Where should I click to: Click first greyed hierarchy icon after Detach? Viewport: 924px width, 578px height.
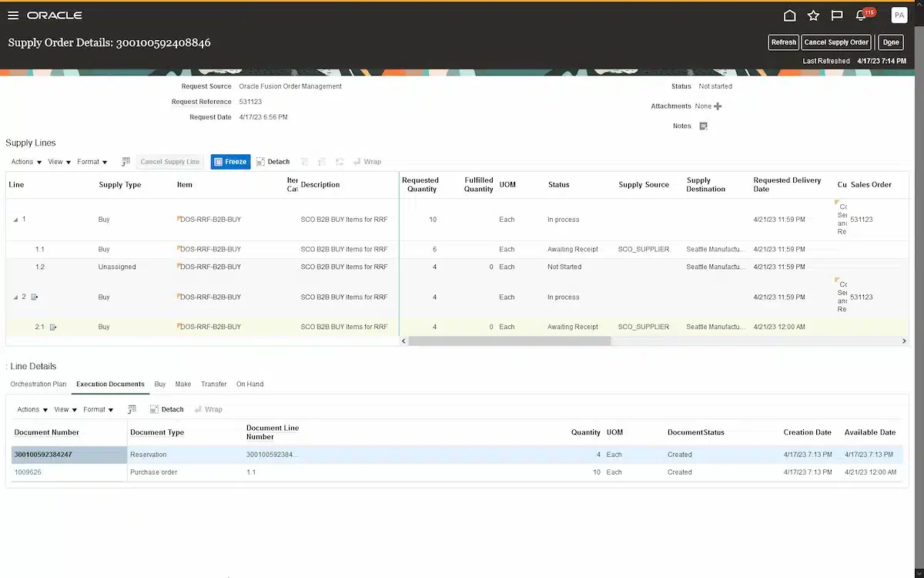pyautogui.click(x=304, y=162)
